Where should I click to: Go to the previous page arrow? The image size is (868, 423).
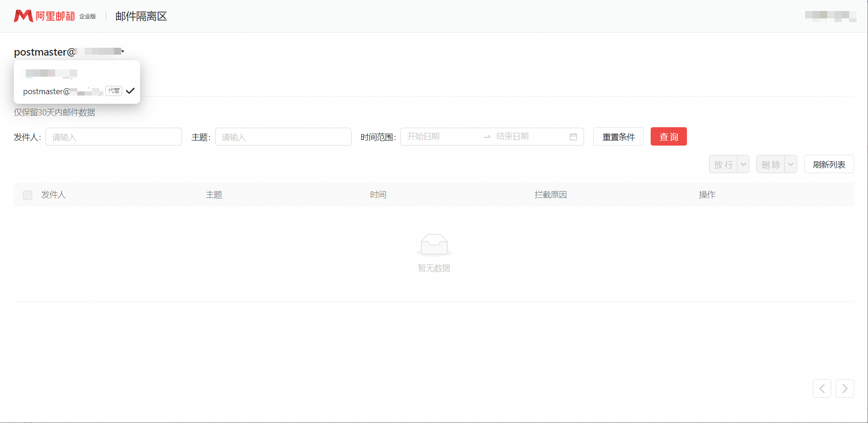[x=822, y=389]
